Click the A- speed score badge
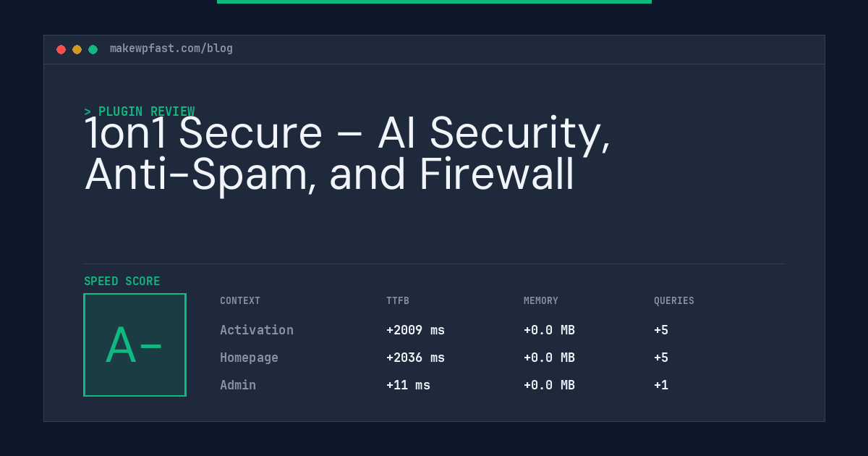This screenshot has height=456, width=868. pyautogui.click(x=135, y=345)
